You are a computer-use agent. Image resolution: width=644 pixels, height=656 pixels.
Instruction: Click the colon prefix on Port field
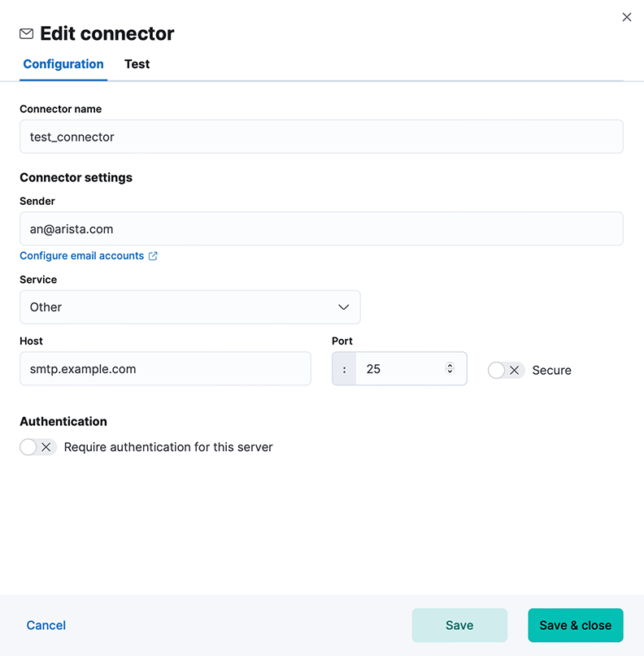point(345,369)
